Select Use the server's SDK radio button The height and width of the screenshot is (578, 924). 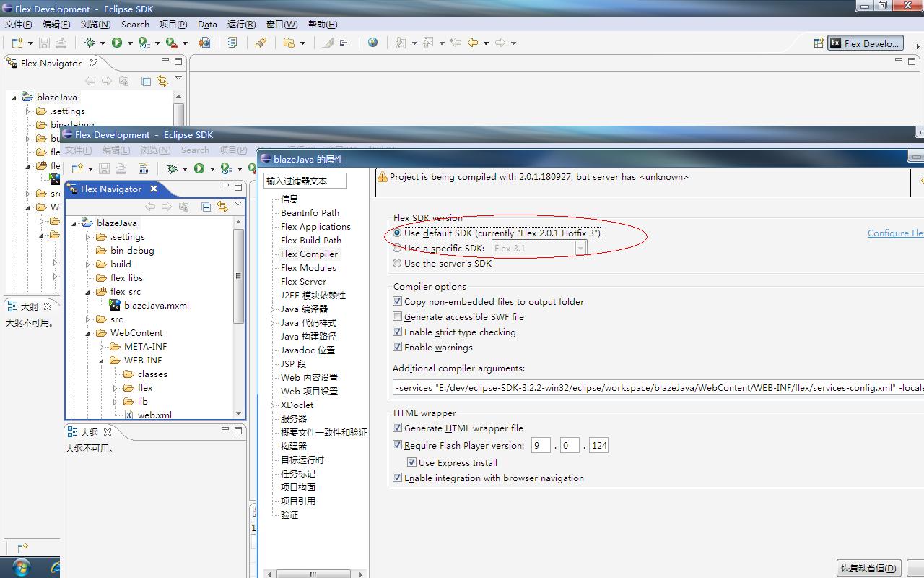click(397, 263)
